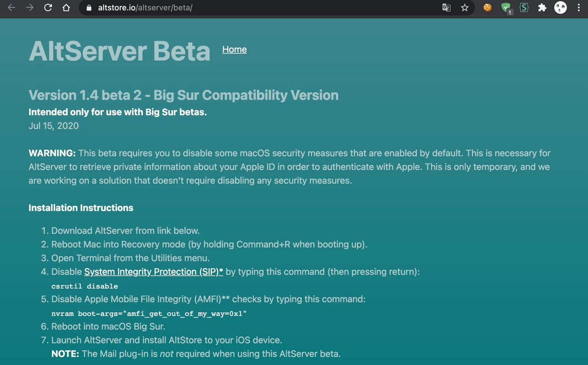Open Chrome's three-dot menu
Screen dimensions: 588x365
pos(578,8)
